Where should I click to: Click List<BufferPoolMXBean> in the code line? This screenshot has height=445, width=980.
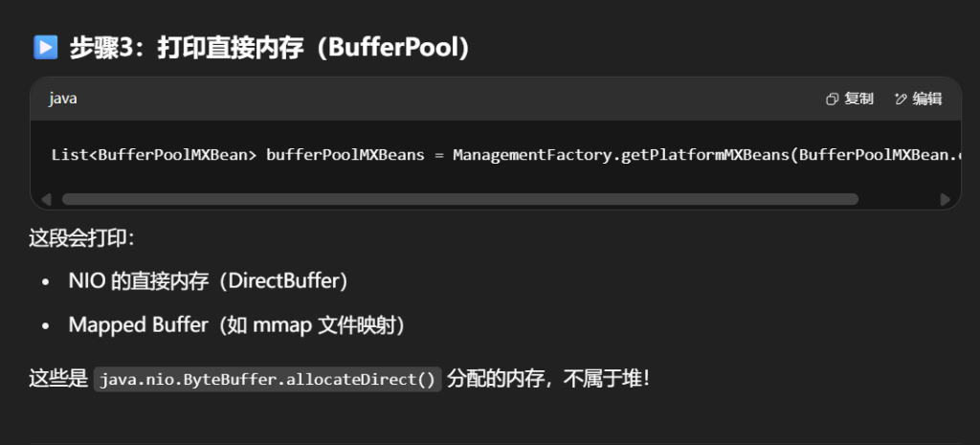pos(154,154)
